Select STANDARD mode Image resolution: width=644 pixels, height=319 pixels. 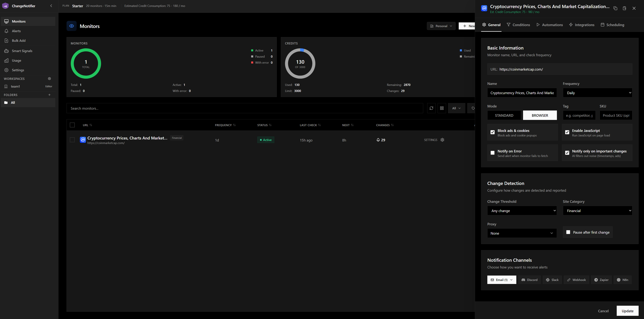tap(504, 115)
